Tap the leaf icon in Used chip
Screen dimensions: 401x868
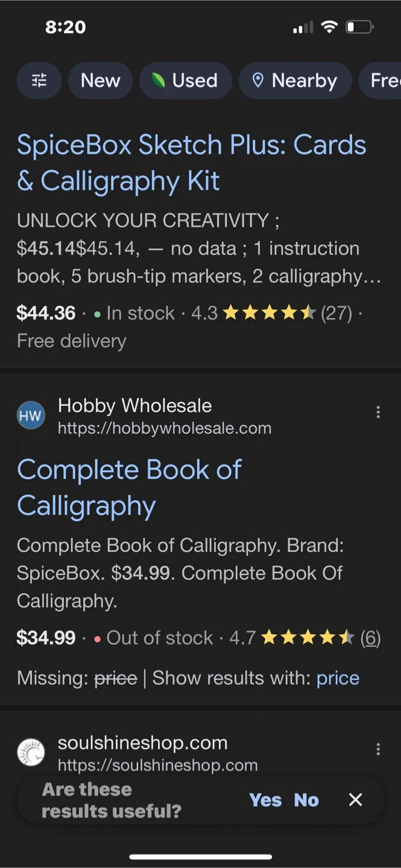pyautogui.click(x=159, y=81)
